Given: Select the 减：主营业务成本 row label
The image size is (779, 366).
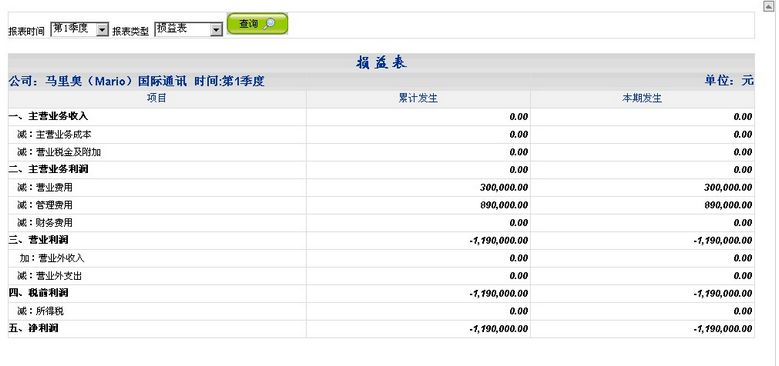Looking at the screenshot, I should 54,134.
